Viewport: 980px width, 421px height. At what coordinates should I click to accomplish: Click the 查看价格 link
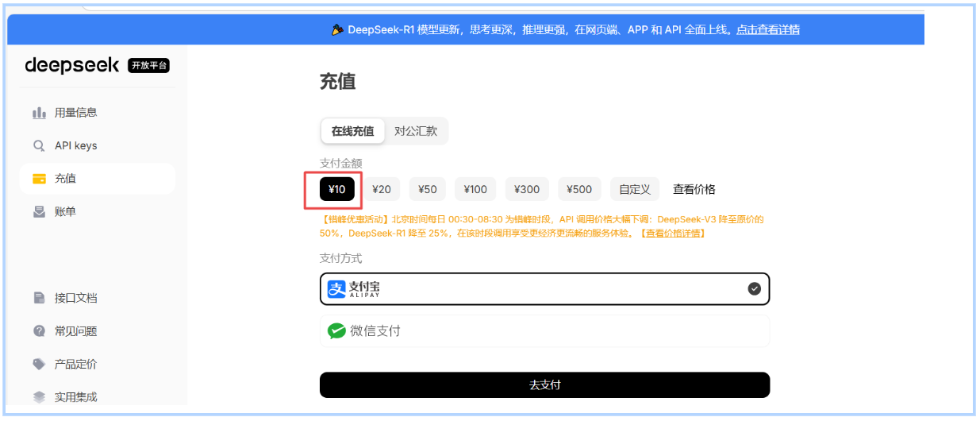(694, 189)
